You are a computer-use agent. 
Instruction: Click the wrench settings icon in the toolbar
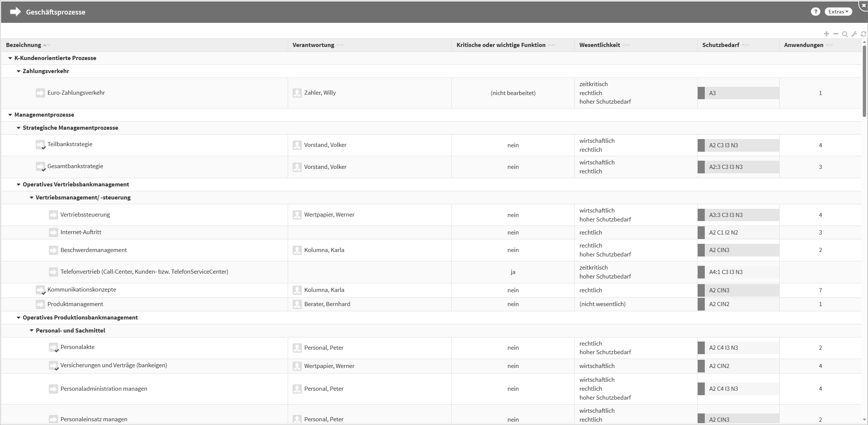click(854, 34)
